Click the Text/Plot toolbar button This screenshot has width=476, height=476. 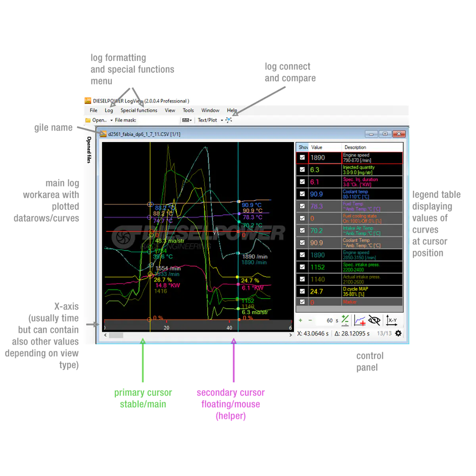tap(207, 120)
